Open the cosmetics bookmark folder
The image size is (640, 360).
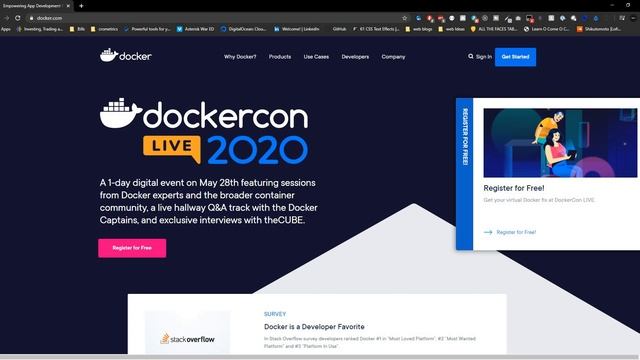[x=104, y=29]
